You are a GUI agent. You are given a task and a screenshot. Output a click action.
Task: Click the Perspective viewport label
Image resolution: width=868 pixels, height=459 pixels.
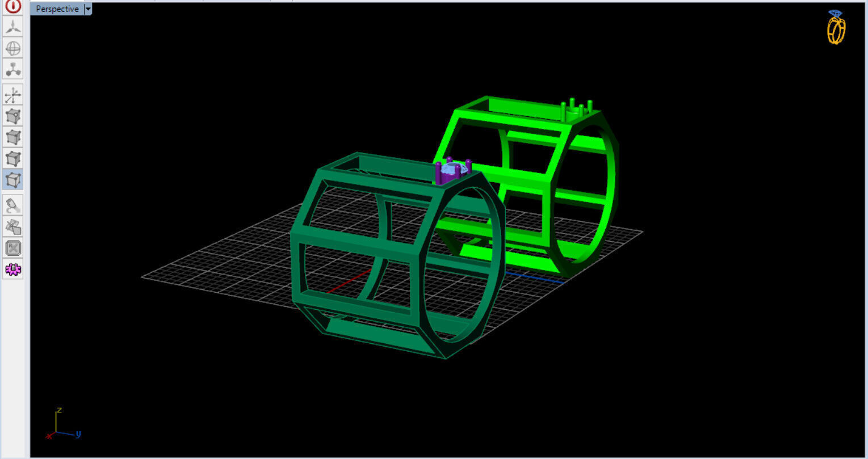57,9
